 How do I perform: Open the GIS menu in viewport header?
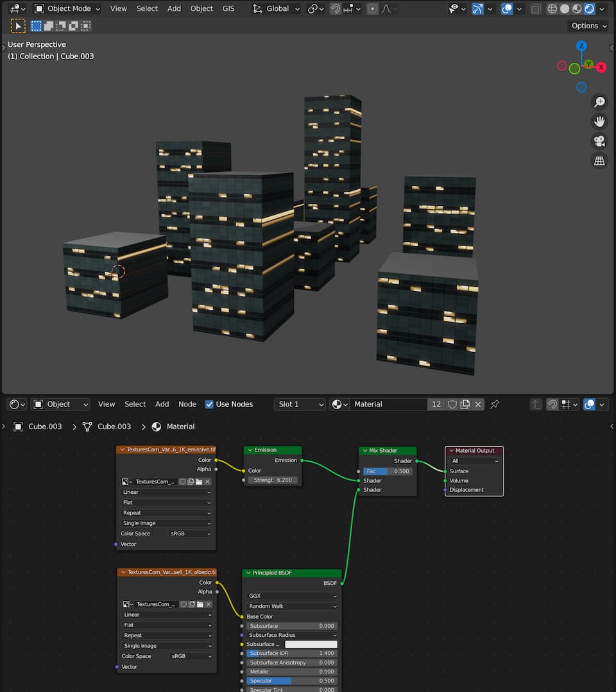[228, 9]
